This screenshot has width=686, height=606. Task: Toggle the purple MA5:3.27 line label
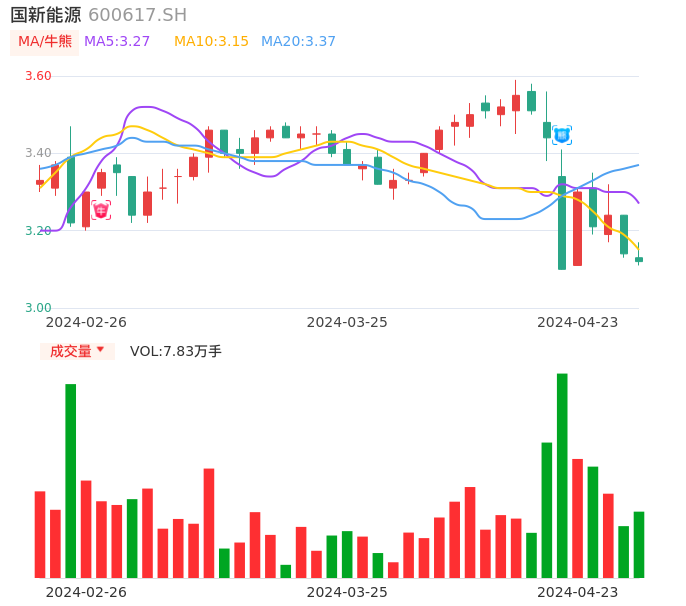point(117,42)
